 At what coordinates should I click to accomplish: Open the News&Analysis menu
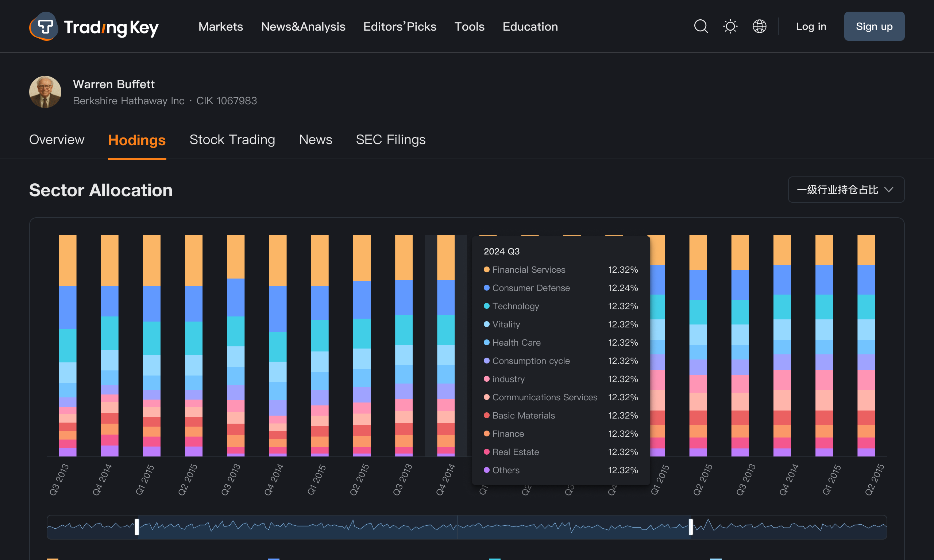[x=303, y=26]
